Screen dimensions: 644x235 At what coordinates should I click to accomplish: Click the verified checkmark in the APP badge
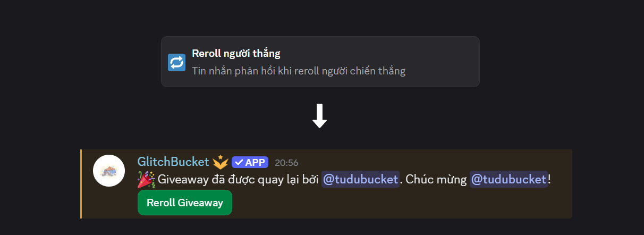(x=239, y=162)
